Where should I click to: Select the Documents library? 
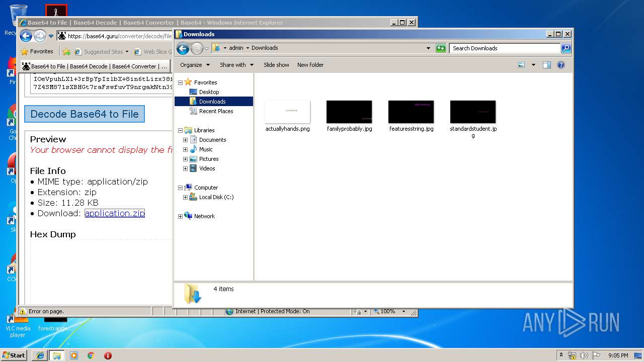[x=212, y=140]
